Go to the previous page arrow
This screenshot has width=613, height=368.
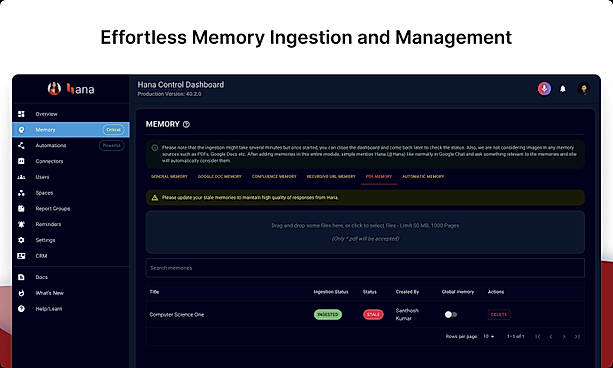551,337
